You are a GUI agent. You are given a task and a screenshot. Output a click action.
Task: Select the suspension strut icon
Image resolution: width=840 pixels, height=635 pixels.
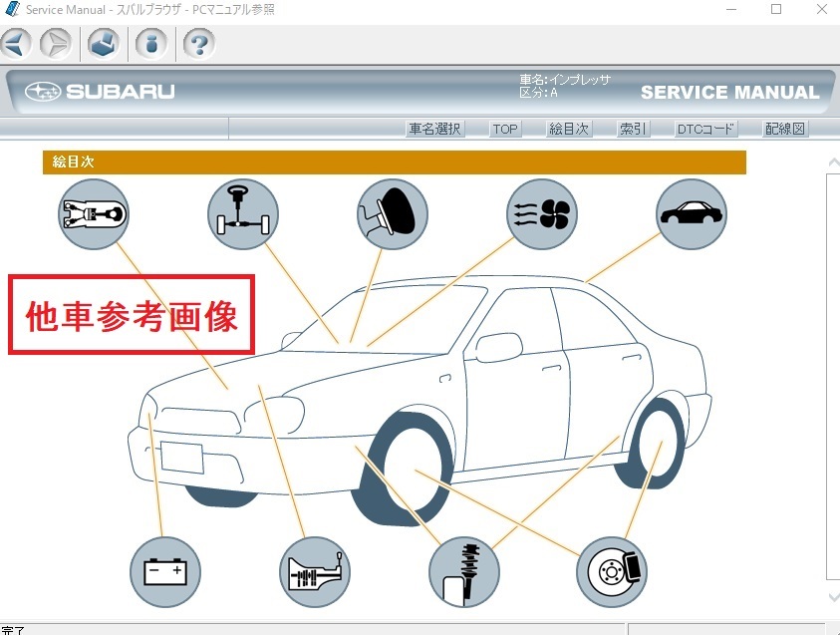pos(464,572)
